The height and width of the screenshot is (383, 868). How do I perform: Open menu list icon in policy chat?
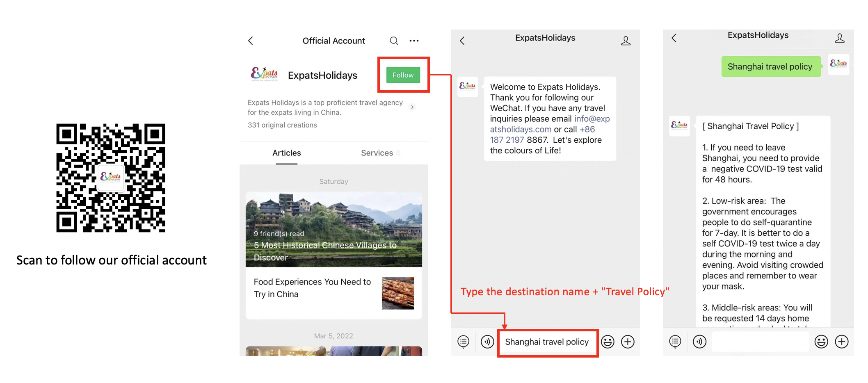point(675,342)
